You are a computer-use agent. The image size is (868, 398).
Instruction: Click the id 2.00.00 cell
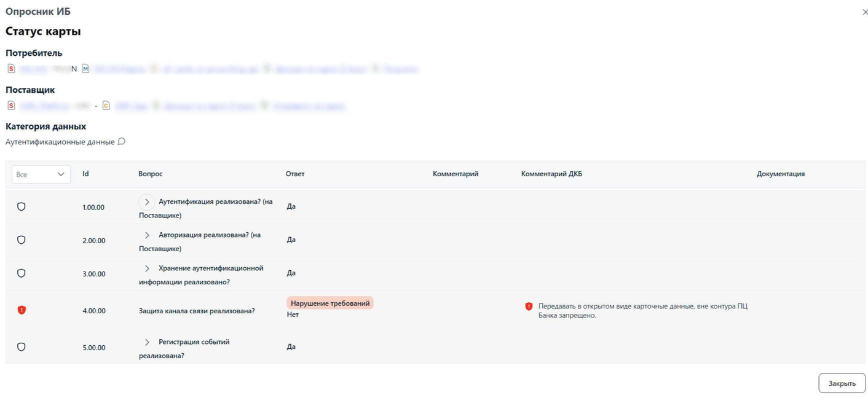[x=93, y=241]
